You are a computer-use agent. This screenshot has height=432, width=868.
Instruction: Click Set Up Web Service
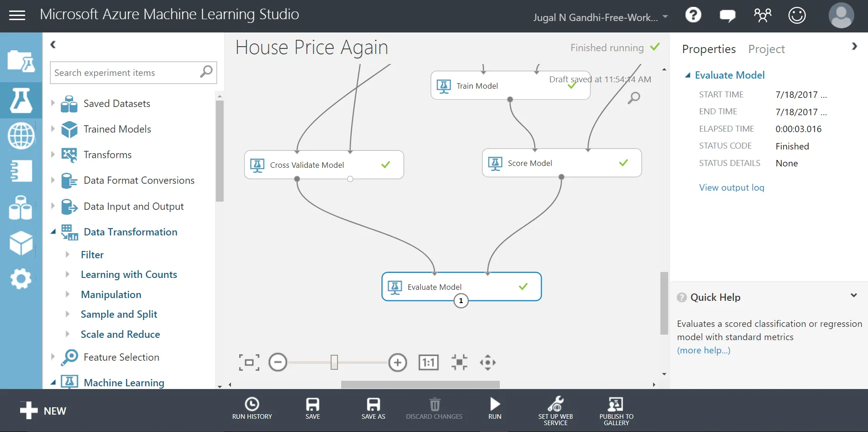click(x=556, y=411)
